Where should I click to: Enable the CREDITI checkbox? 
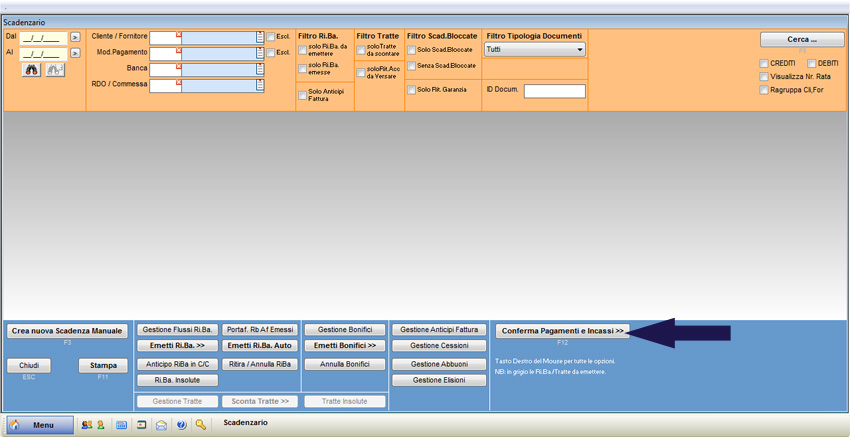click(764, 63)
